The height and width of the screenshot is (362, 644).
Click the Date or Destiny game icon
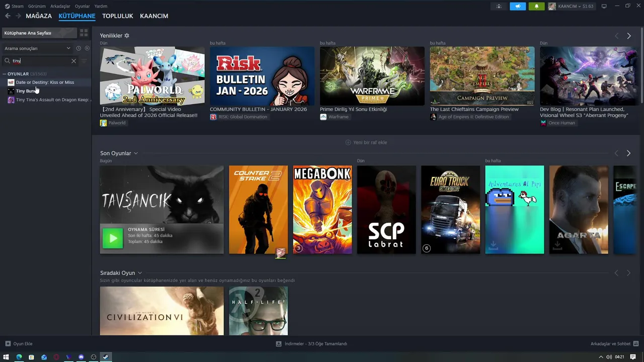(x=11, y=82)
